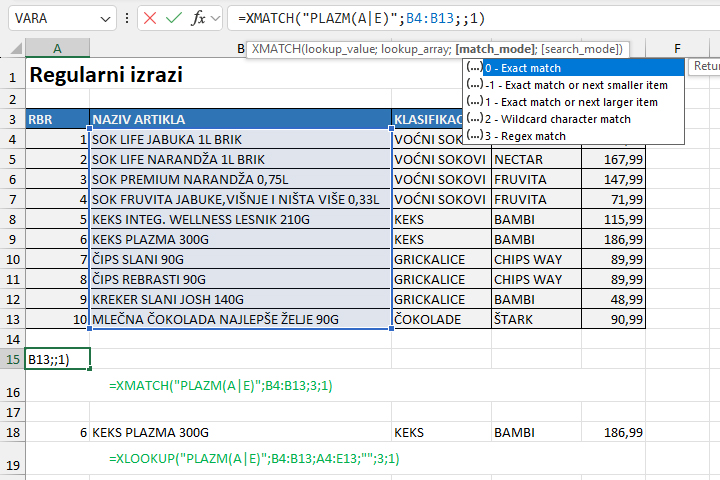Select the row 15 header
Image resolution: width=720 pixels, height=480 pixels.
point(12,359)
